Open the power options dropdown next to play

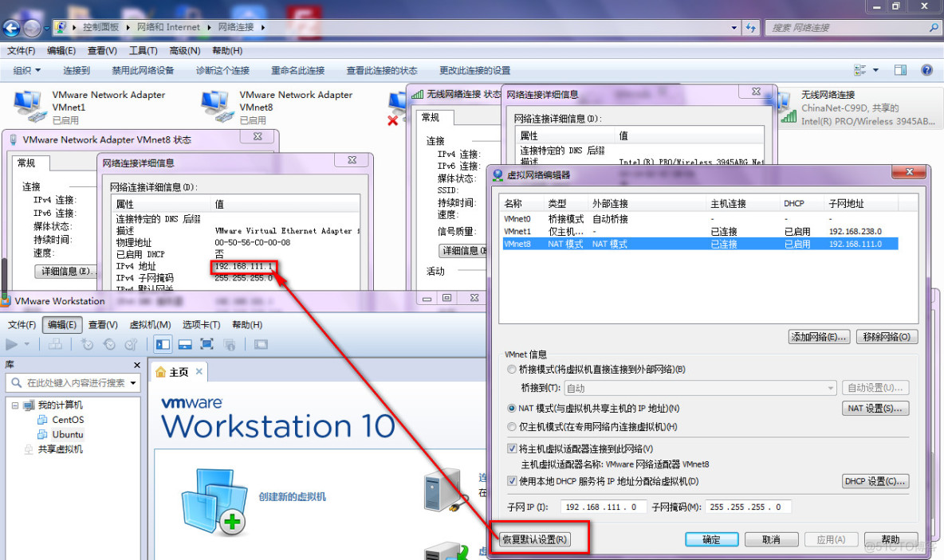(x=26, y=345)
